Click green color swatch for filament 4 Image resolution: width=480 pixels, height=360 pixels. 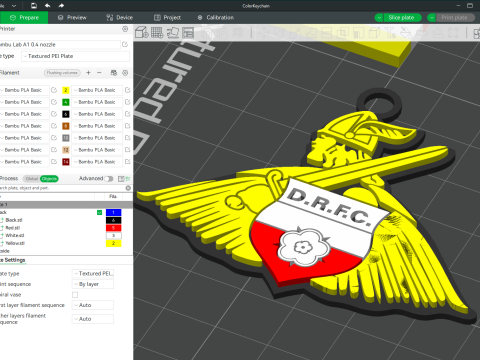tap(66, 102)
